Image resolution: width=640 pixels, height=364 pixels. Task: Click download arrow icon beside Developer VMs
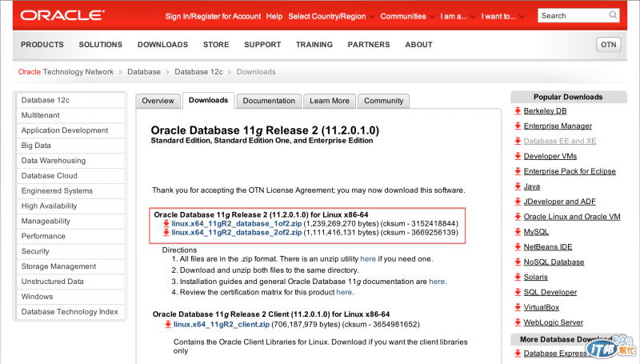tap(518, 156)
